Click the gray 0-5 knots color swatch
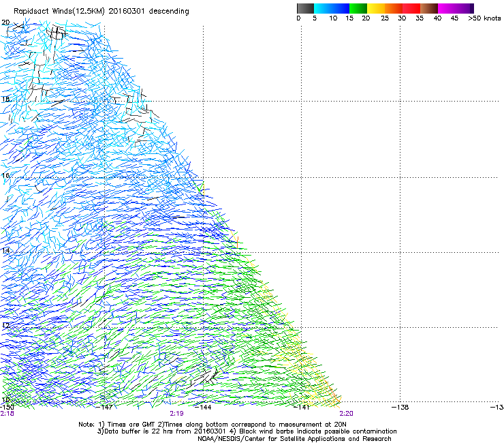The height and width of the screenshot is (443, 504). click(x=305, y=8)
